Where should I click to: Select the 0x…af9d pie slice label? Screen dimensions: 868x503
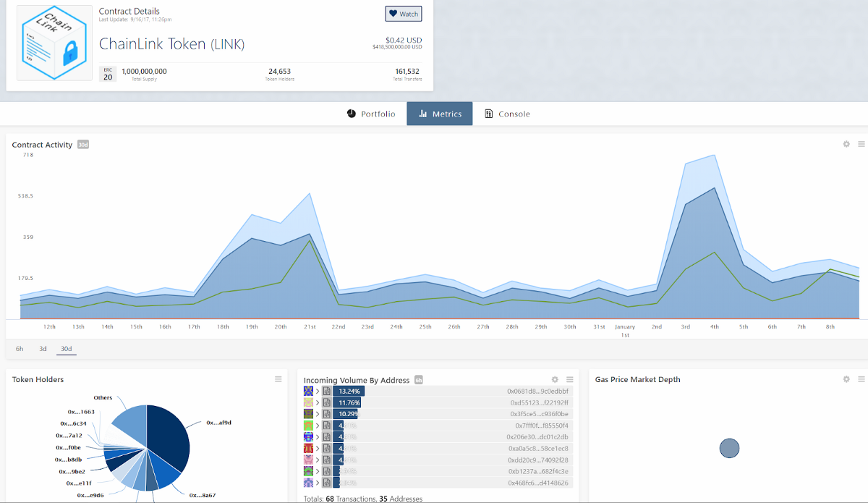tap(218, 422)
